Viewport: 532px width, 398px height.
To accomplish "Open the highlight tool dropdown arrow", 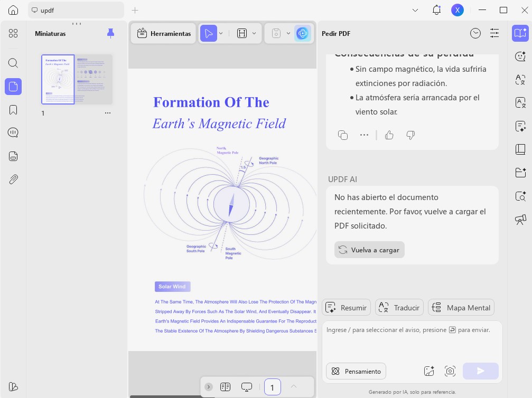I will click(254, 33).
